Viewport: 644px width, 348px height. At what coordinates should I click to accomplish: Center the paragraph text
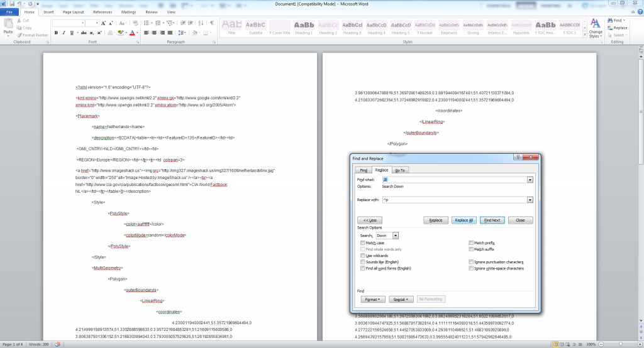pyautogui.click(x=154, y=33)
